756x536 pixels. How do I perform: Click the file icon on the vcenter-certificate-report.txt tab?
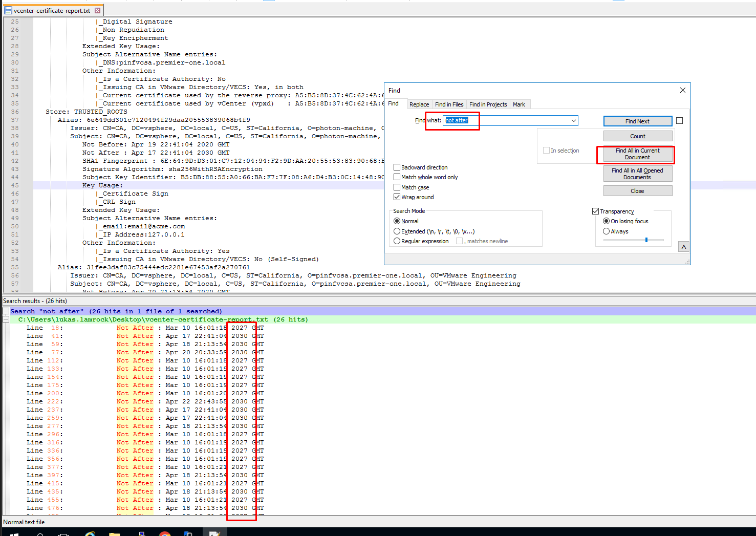pyautogui.click(x=8, y=11)
